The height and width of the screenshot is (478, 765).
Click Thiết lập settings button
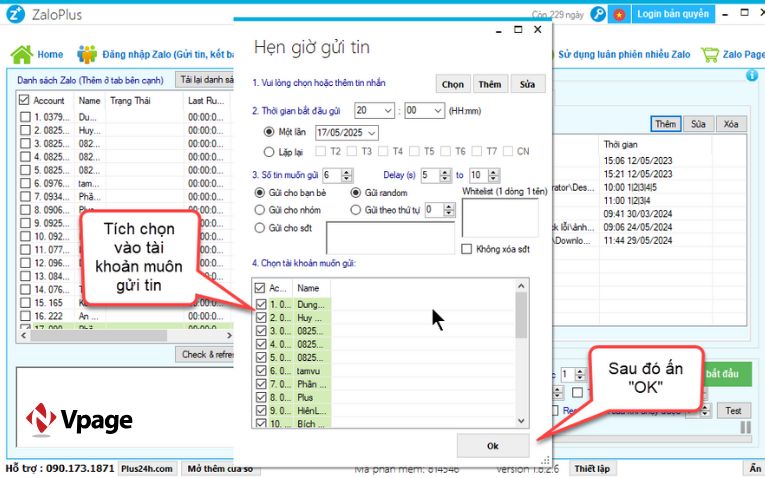coord(592,469)
